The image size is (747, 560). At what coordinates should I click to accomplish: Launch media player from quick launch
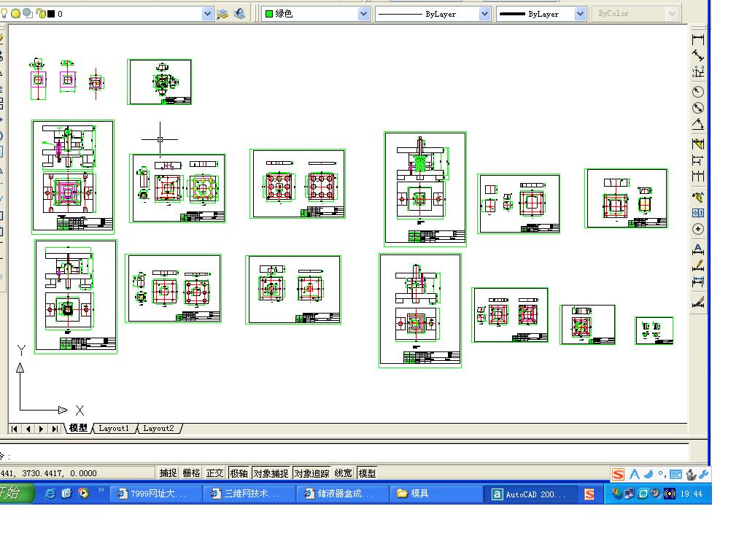pyautogui.click(x=84, y=494)
